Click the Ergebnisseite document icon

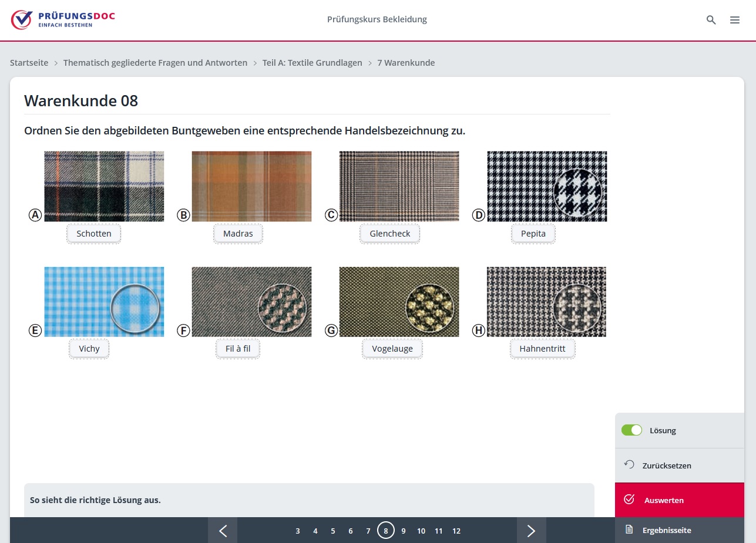tap(629, 530)
